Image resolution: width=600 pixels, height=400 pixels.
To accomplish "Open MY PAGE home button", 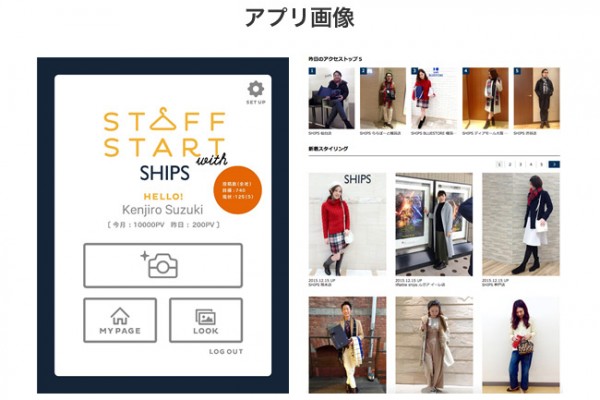I will [120, 320].
